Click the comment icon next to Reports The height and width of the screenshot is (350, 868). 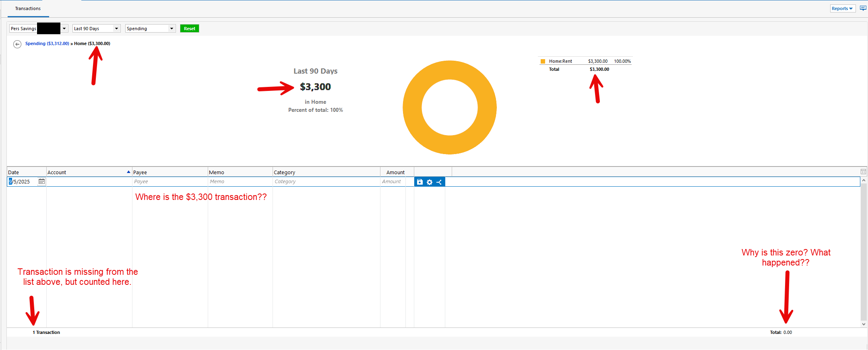(x=863, y=8)
